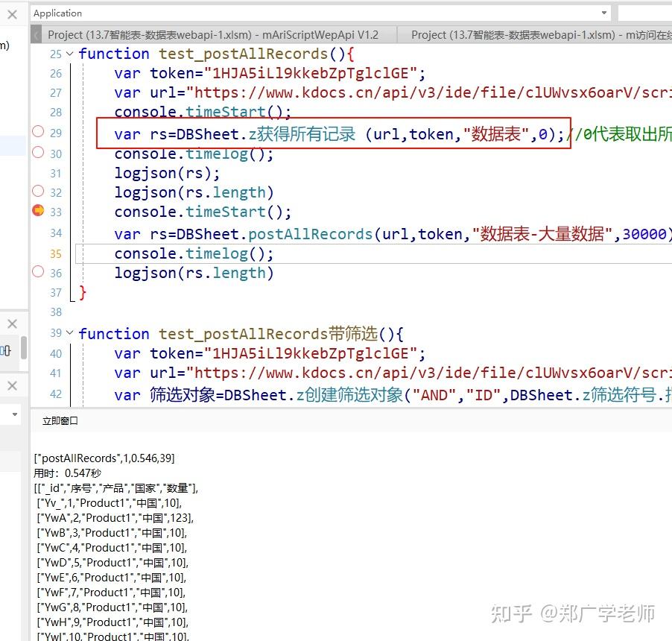The height and width of the screenshot is (641, 672).
Task: Collapse function test_postAllRecords with line 25 chevron
Action: coord(68,53)
